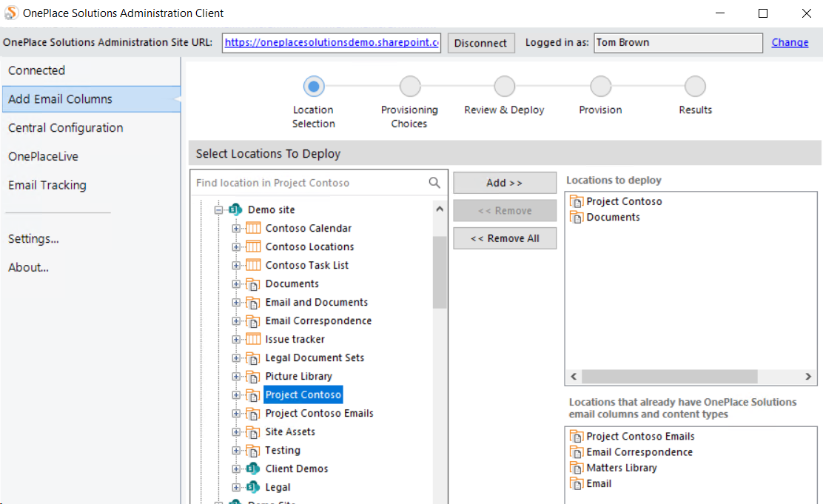
Task: Click the Legal subsite icon
Action: tap(253, 487)
